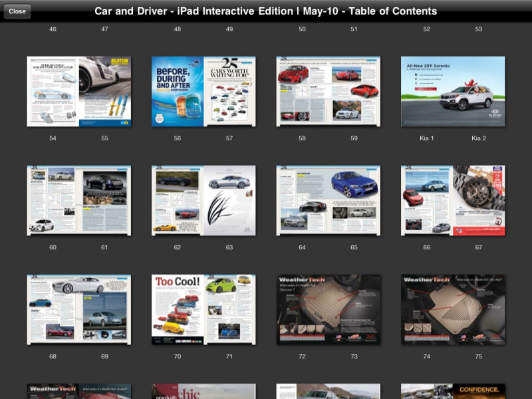Open the page with black tribal graphic

pyautogui.click(x=230, y=200)
